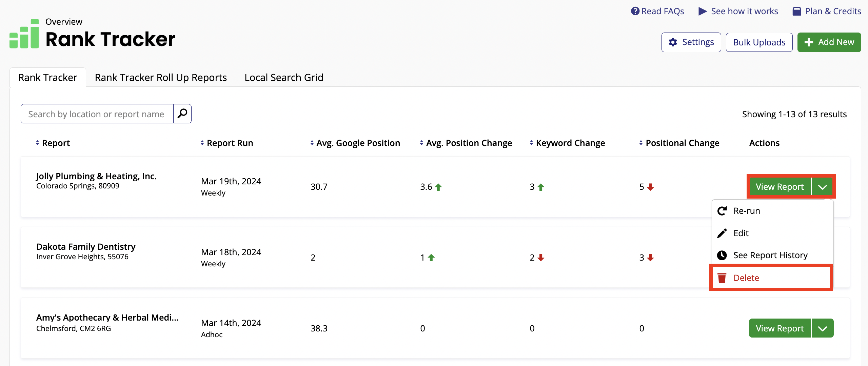
Task: Open the Local Search Grid tab
Action: click(x=284, y=78)
